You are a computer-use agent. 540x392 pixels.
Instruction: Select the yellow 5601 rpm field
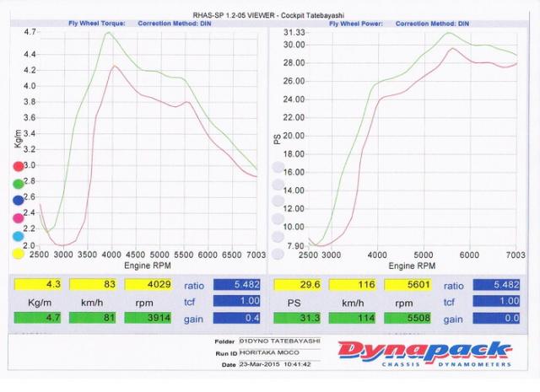tap(408, 287)
